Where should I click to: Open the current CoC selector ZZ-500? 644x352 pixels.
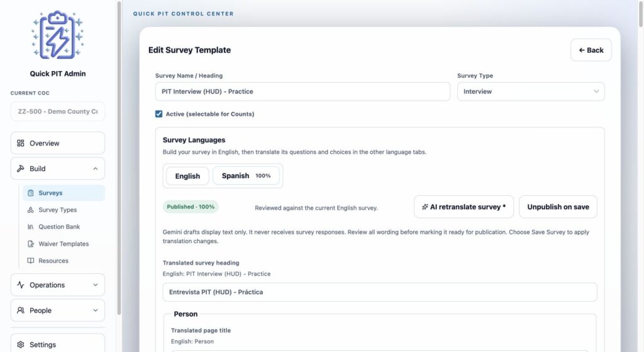tap(57, 111)
